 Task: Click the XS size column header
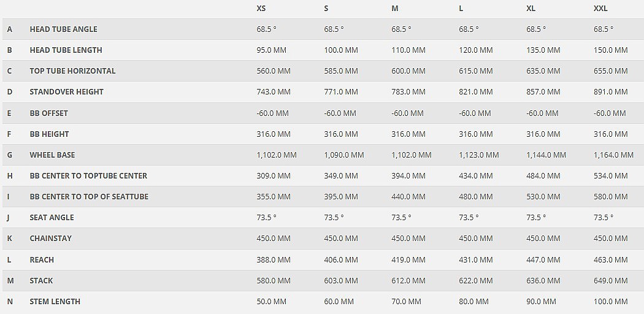click(261, 8)
